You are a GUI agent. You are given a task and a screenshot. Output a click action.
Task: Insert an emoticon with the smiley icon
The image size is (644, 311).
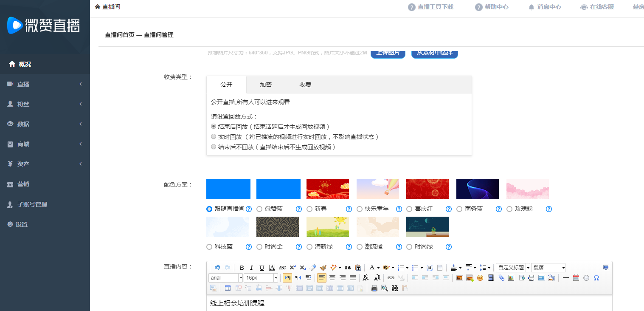(x=480, y=278)
